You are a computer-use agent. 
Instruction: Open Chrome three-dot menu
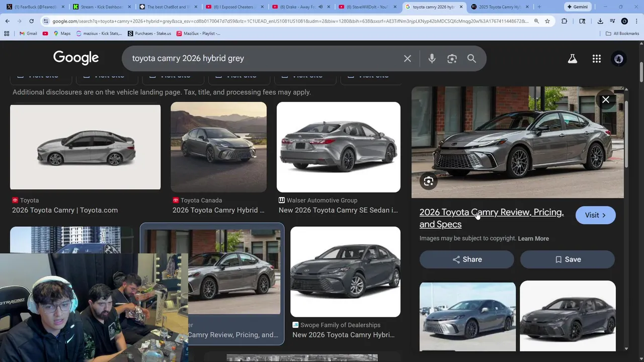pyautogui.click(x=636, y=21)
